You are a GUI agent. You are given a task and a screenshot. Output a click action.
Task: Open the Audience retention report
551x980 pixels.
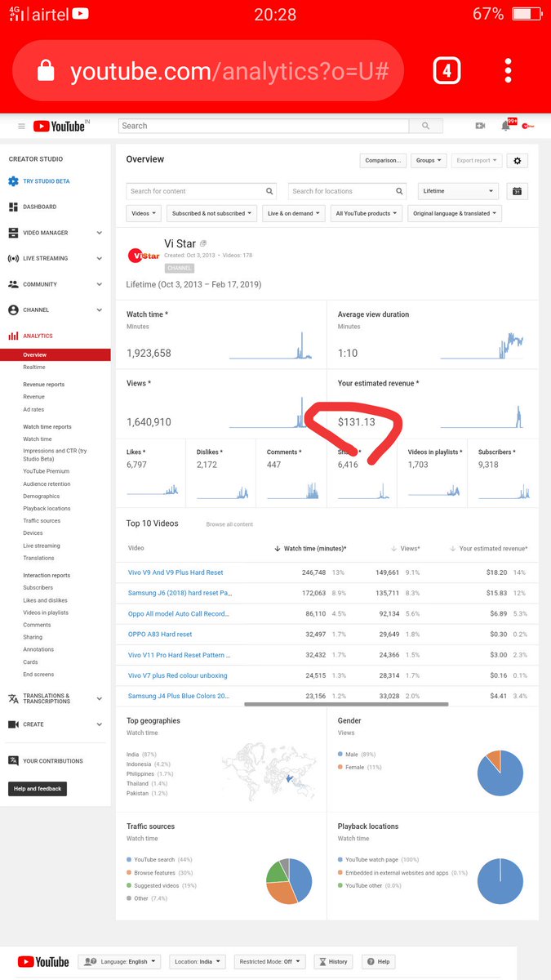[x=47, y=483]
